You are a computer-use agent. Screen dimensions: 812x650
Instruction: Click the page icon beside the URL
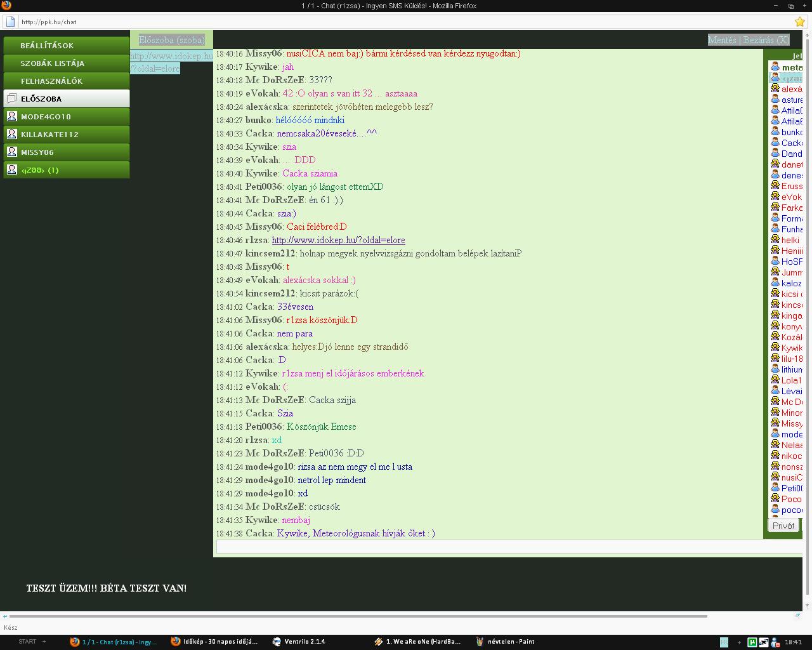(x=10, y=22)
